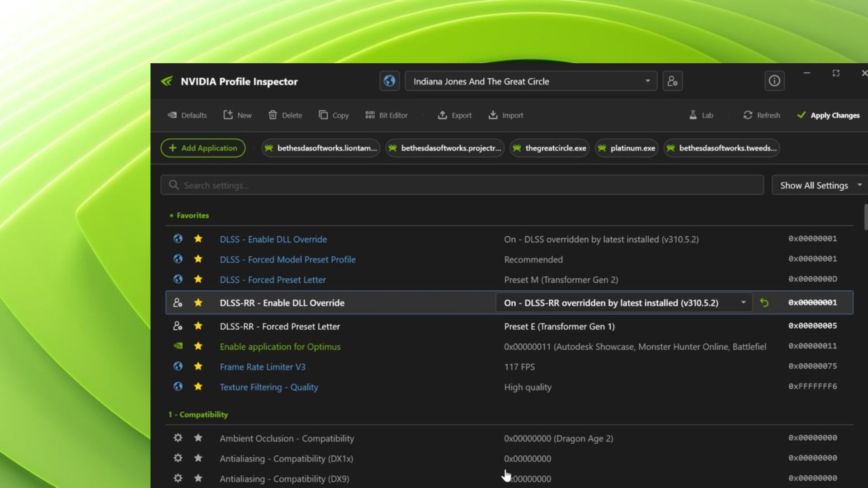The height and width of the screenshot is (488, 868).
Task: Unfavorite Frame Rate Limiter V3 star
Action: point(198,366)
